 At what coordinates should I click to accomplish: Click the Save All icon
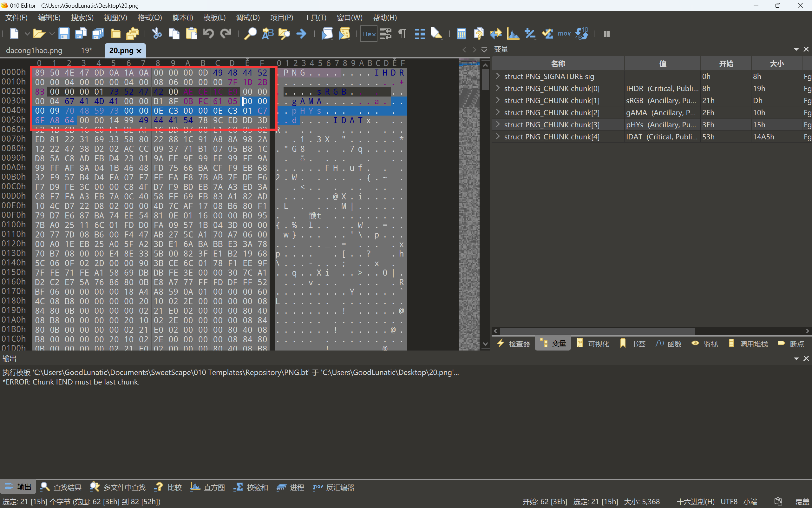pyautogui.click(x=98, y=34)
